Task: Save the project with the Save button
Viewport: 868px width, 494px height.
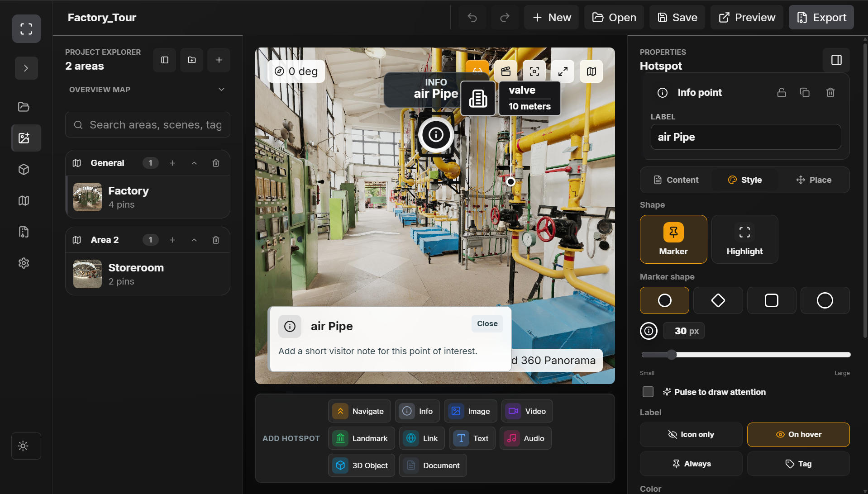Action: (677, 18)
